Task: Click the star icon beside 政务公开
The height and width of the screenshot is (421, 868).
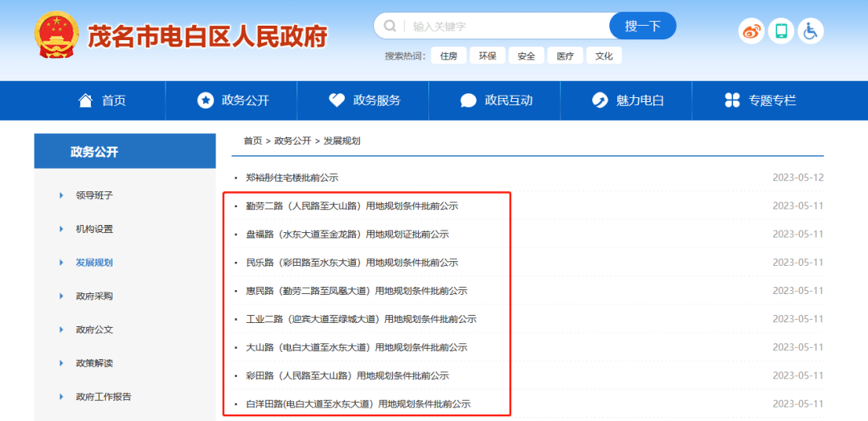Action: [x=206, y=100]
